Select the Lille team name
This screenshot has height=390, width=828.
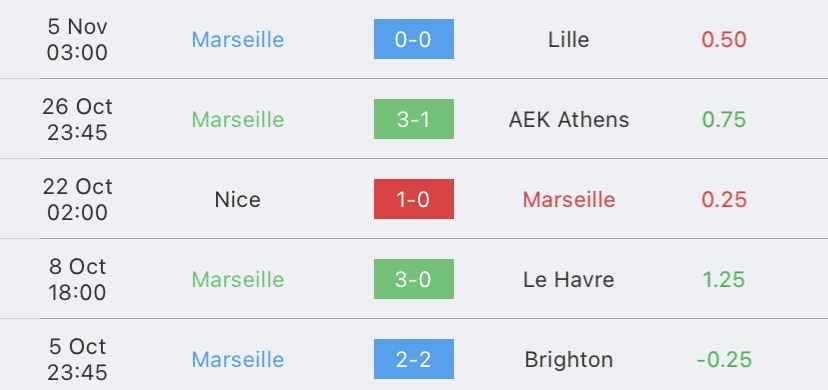(x=569, y=40)
